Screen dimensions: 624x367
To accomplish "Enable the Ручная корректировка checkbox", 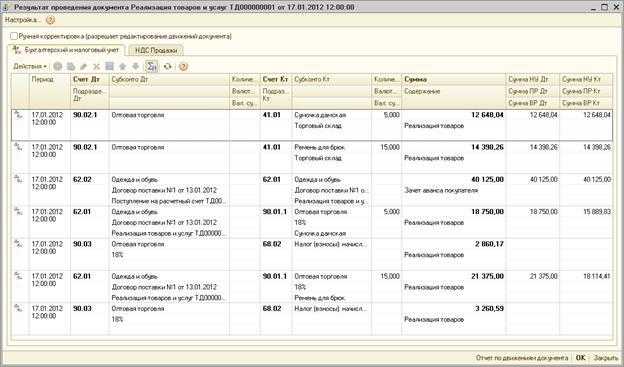I will pos(14,36).
